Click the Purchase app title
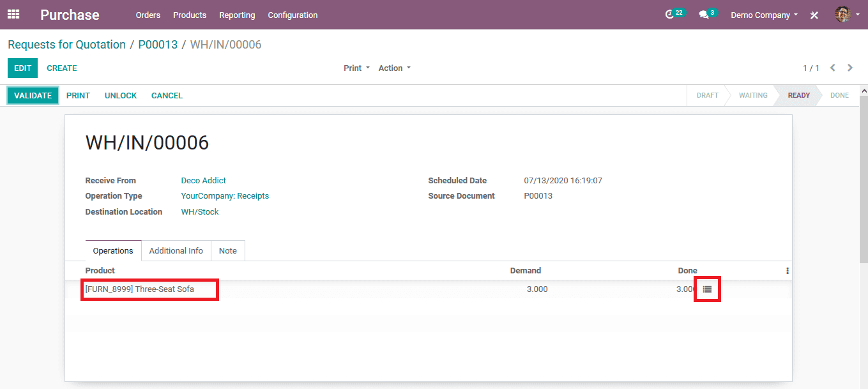Image resolution: width=868 pixels, height=389 pixels. coord(70,15)
